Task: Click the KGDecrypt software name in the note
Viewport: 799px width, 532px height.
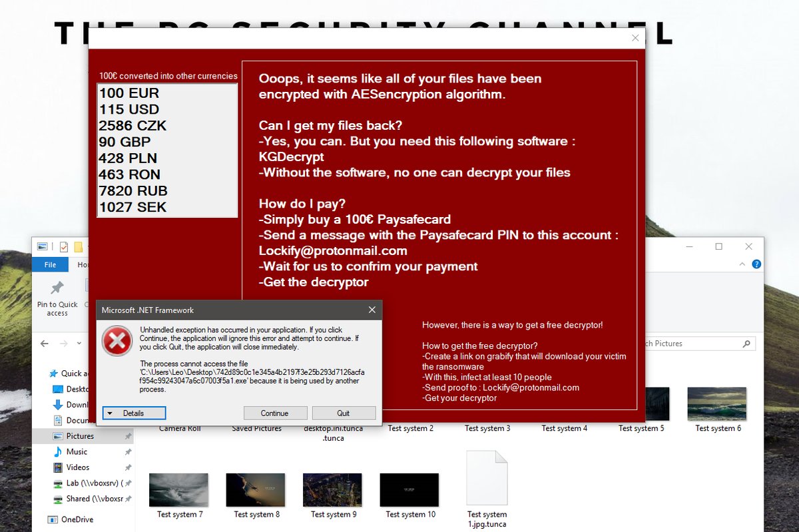Action: [292, 157]
